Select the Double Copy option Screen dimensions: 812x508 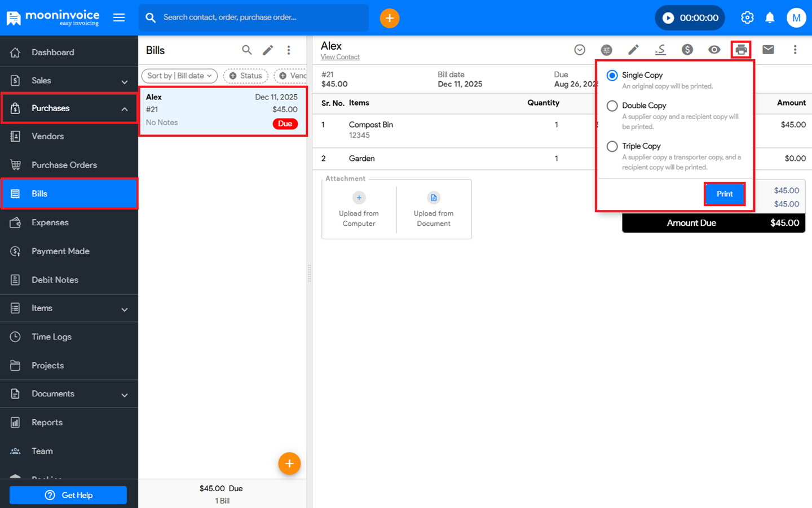[612, 106]
